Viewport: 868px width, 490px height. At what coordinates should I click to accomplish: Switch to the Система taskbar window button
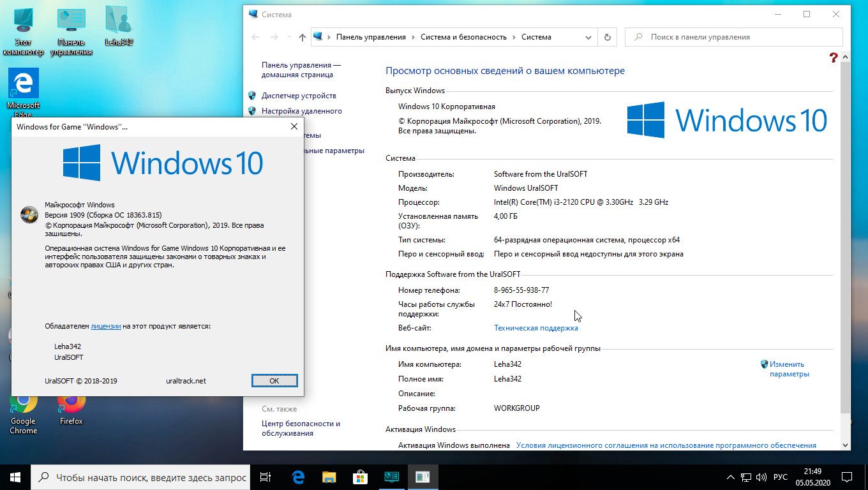(391, 477)
